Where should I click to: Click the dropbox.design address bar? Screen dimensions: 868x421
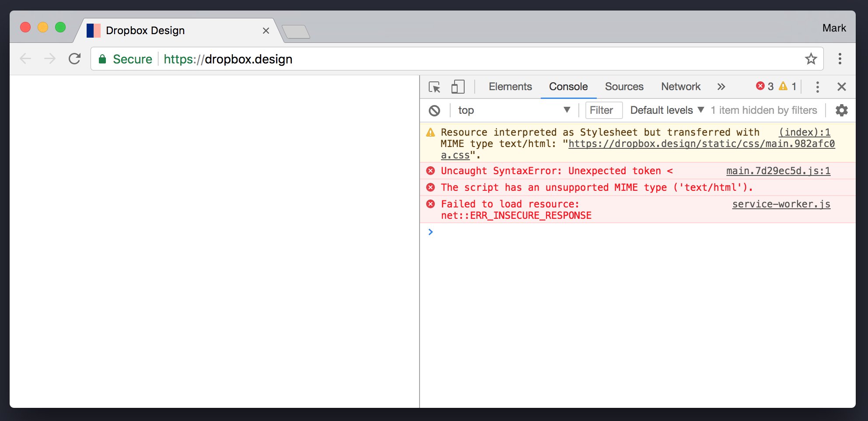(457, 59)
